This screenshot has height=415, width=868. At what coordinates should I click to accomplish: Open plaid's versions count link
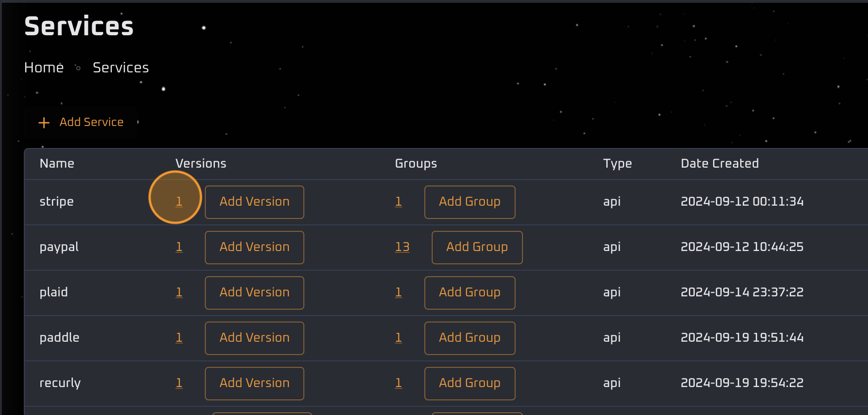(x=179, y=292)
